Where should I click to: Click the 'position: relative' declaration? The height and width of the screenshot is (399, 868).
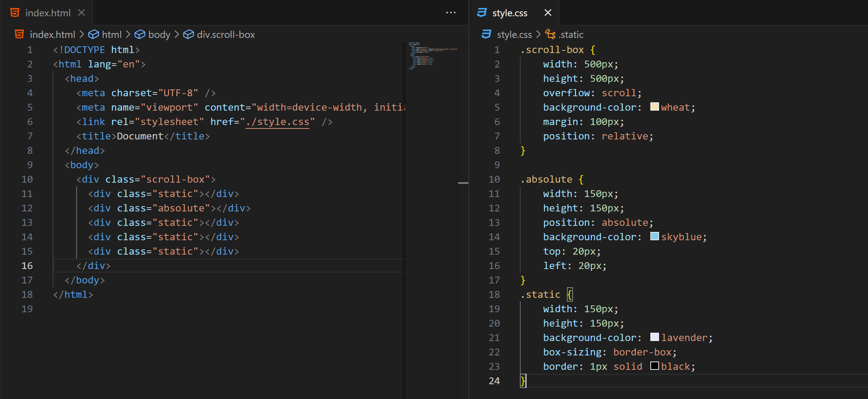pyautogui.click(x=598, y=136)
